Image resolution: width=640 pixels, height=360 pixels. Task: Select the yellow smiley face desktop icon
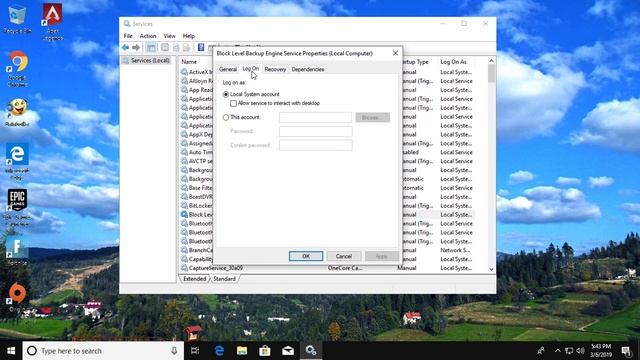[17, 112]
